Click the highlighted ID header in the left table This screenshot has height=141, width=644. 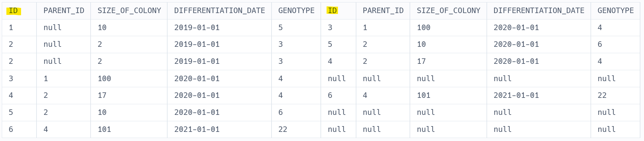[x=13, y=11]
